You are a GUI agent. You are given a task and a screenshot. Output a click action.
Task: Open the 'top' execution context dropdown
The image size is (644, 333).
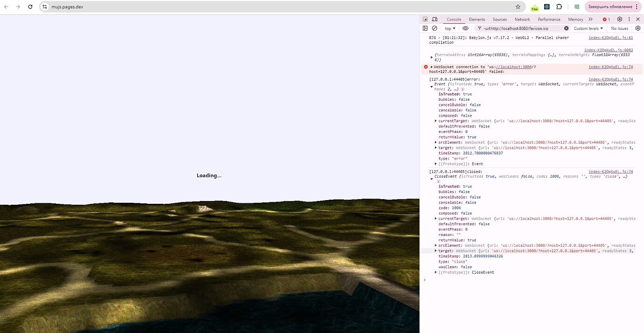449,28
